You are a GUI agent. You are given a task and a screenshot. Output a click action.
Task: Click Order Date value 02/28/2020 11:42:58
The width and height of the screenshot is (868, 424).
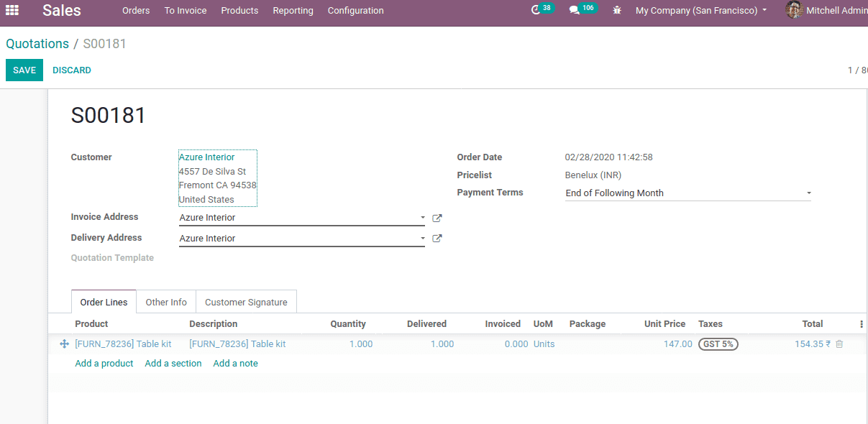(608, 157)
